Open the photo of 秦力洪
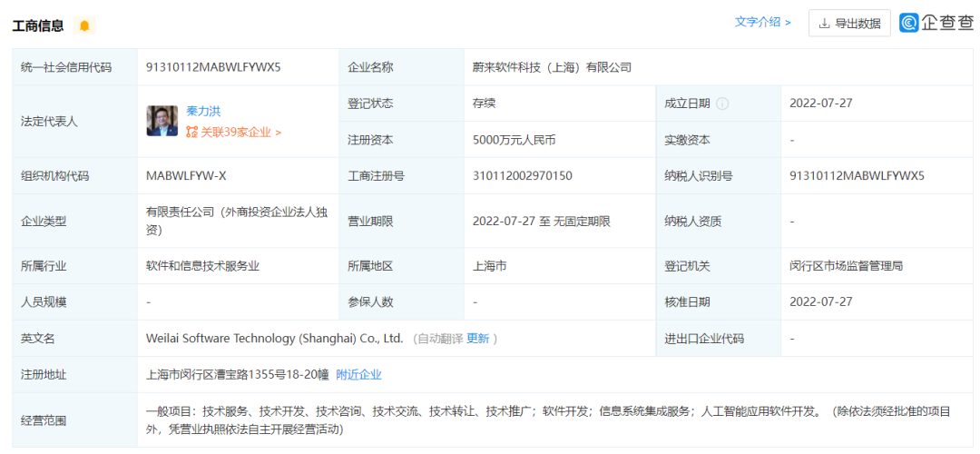Screen dimensions: 980x454 pyautogui.click(x=162, y=121)
